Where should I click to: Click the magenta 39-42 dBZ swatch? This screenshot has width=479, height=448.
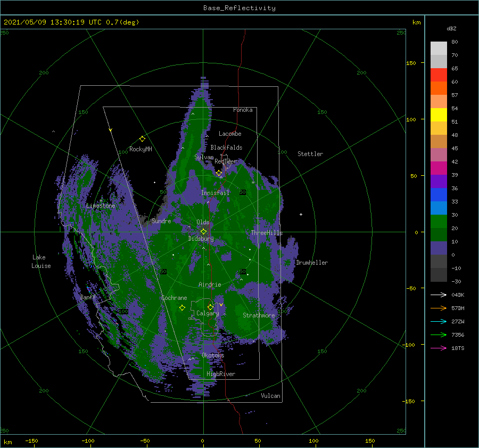click(x=439, y=168)
